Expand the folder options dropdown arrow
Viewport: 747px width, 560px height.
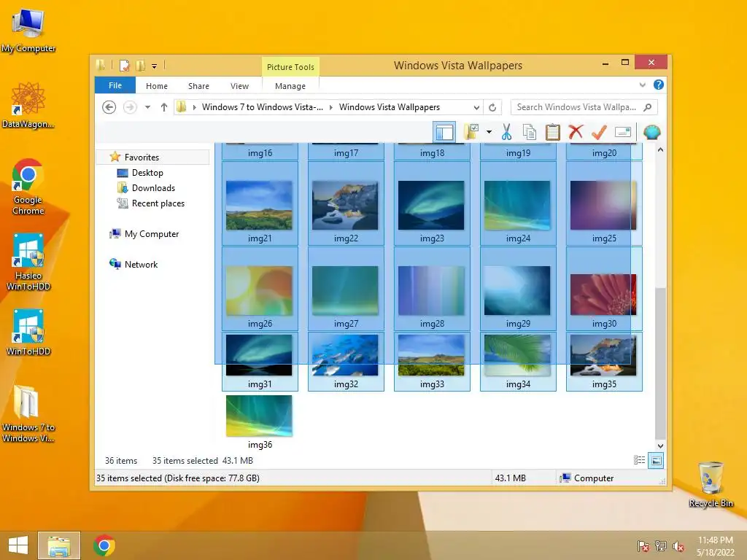coord(489,132)
